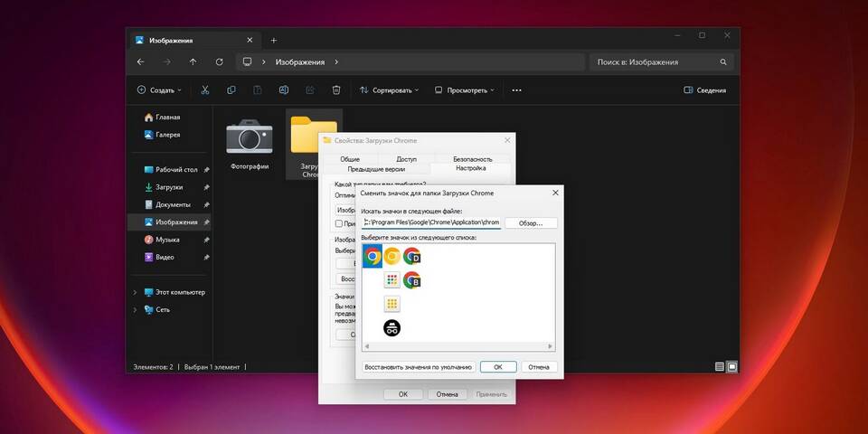
Task: Confirm icon change with OK button
Action: (498, 367)
